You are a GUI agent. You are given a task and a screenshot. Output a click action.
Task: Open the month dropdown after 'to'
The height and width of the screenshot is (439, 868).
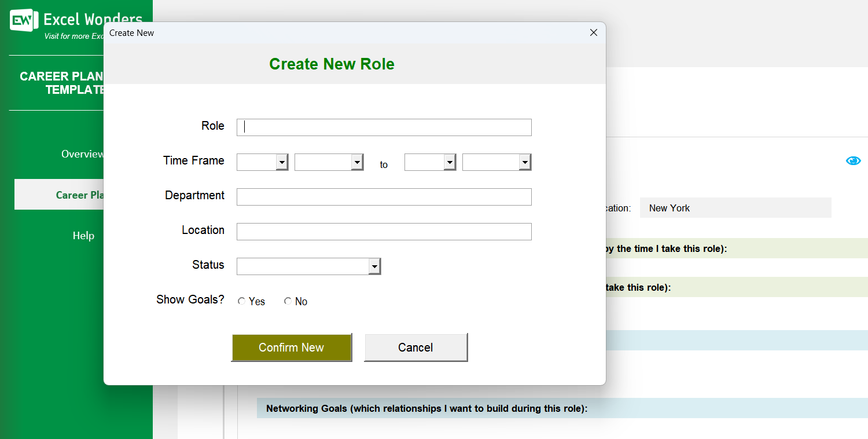[x=450, y=162]
